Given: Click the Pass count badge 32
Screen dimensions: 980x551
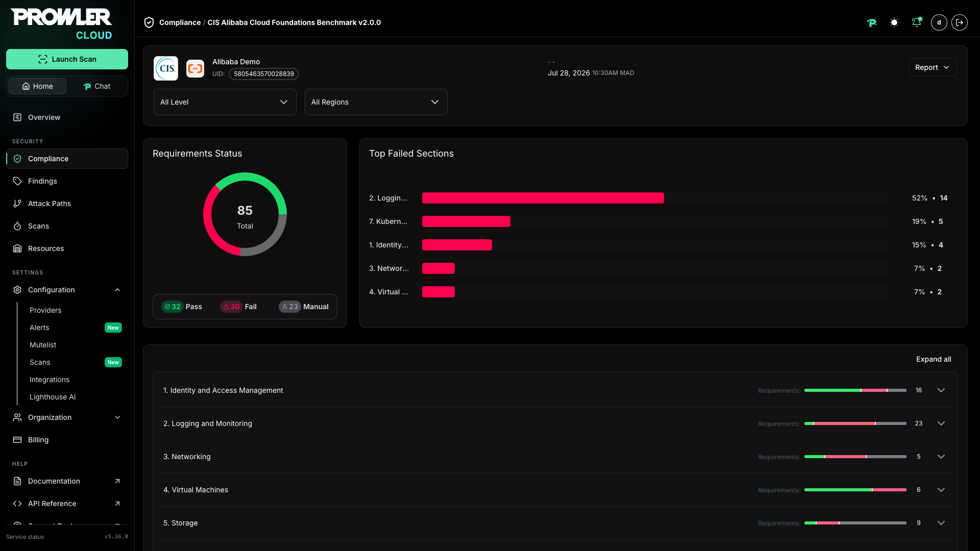Looking at the screenshot, I should (172, 307).
